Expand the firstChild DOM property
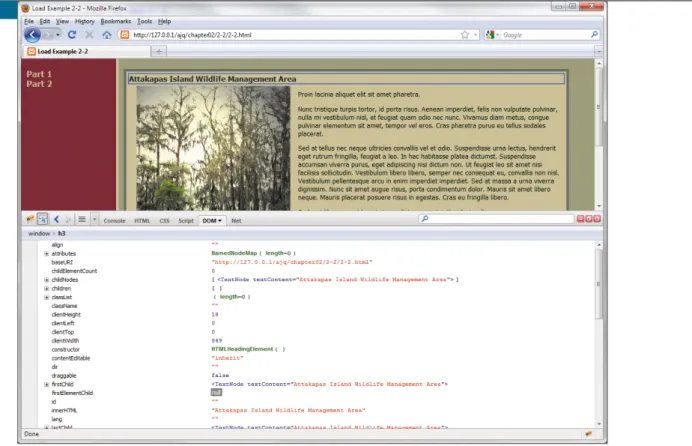The height and width of the screenshot is (446, 692). (x=46, y=384)
